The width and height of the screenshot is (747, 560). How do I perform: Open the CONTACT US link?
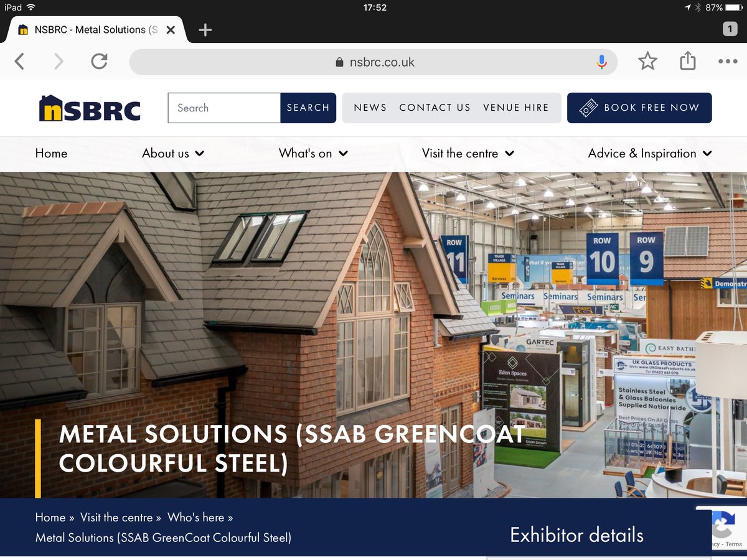pos(435,108)
